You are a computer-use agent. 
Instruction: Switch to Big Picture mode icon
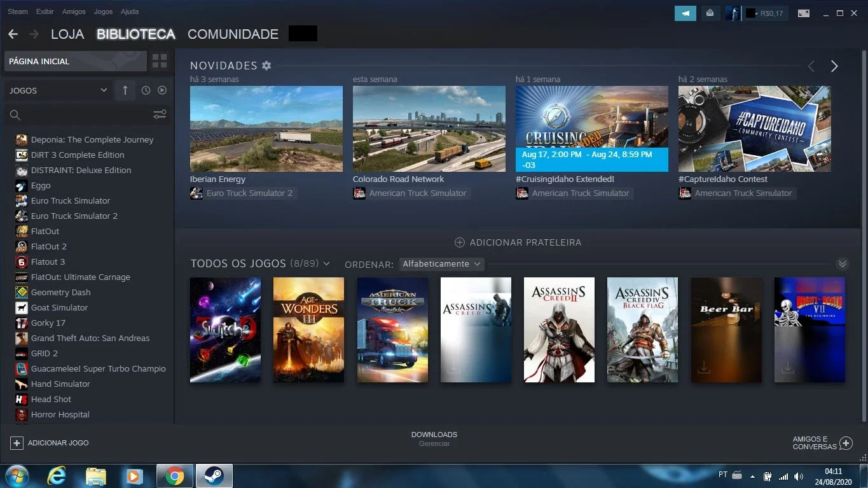[x=804, y=13]
